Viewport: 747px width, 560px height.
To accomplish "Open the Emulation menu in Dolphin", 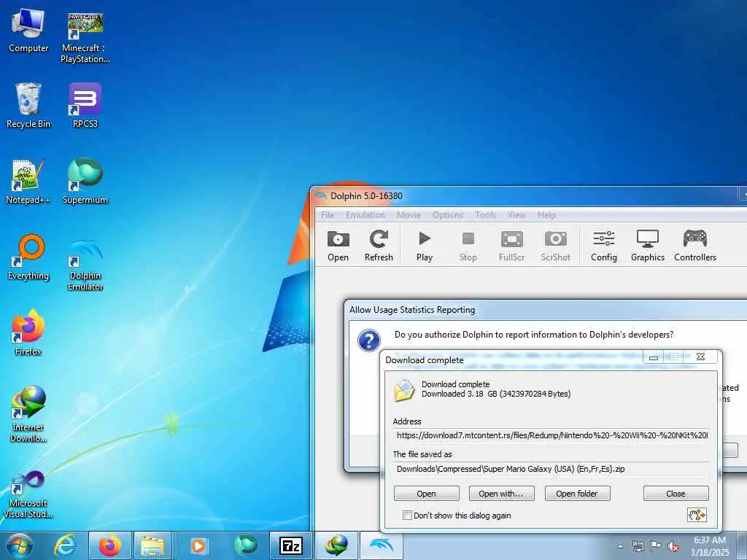I will (x=365, y=215).
